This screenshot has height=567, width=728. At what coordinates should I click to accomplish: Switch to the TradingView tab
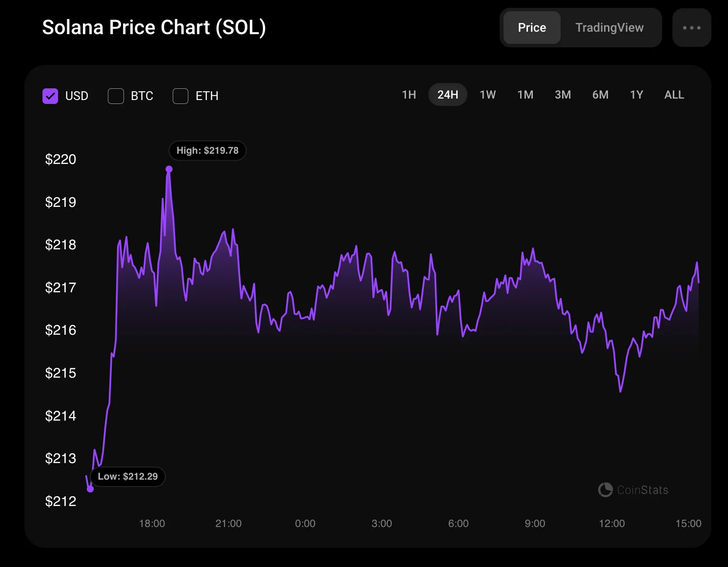point(609,28)
